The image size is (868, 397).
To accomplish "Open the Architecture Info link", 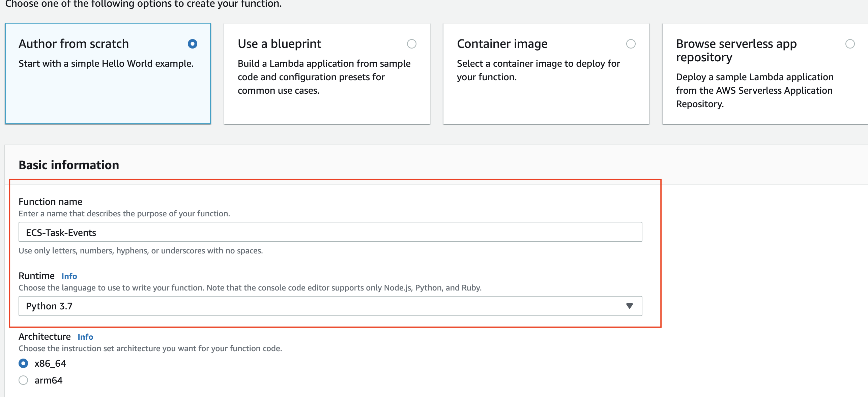I will 85,337.
